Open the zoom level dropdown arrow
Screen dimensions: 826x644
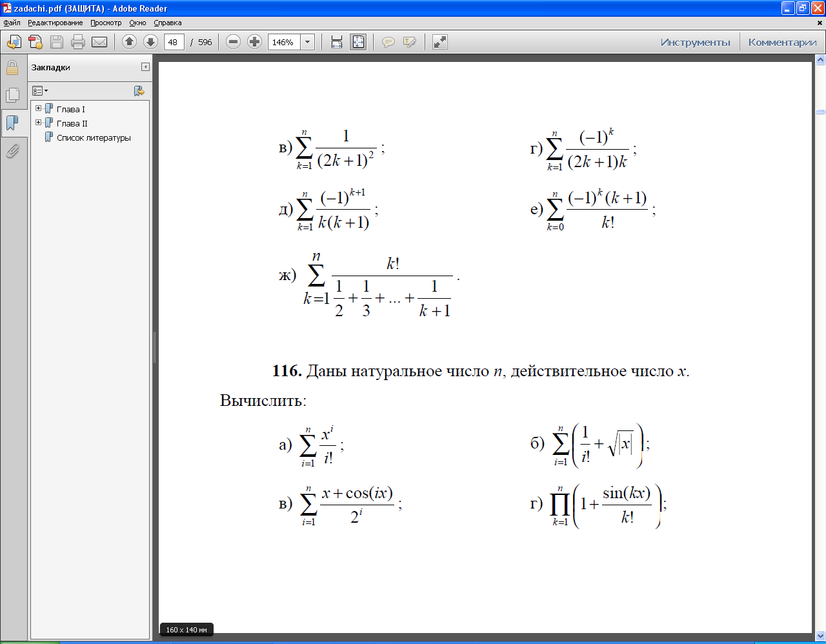tap(308, 42)
